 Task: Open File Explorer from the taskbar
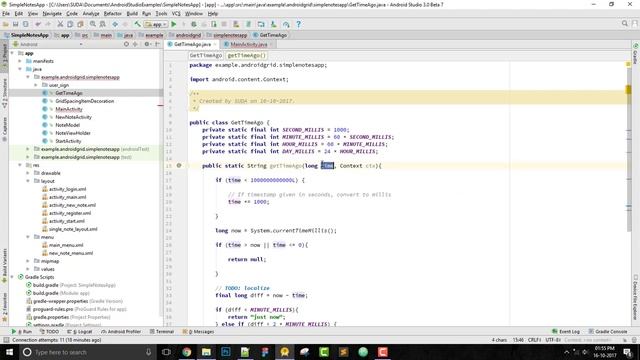click(206, 352)
